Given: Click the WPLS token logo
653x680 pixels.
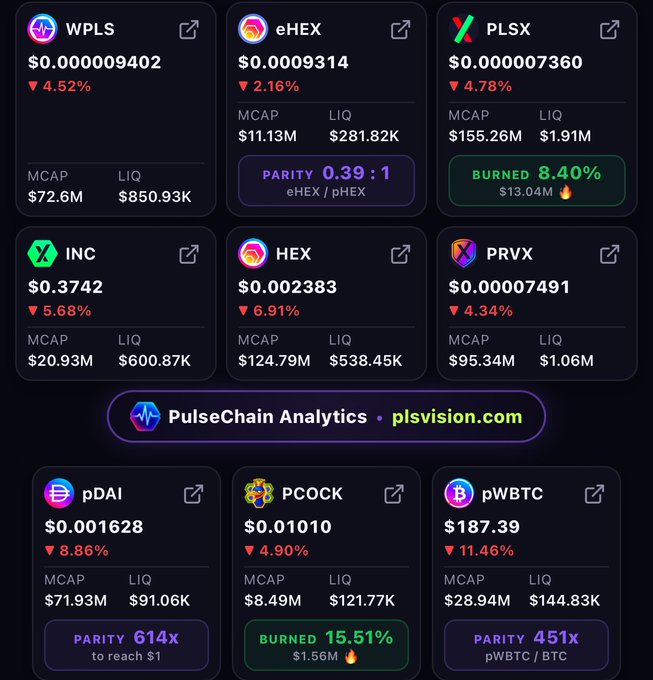Looking at the screenshot, I should click(42, 29).
